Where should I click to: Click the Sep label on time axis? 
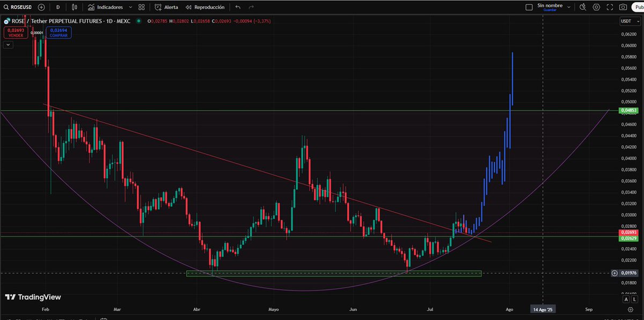[x=589, y=310]
